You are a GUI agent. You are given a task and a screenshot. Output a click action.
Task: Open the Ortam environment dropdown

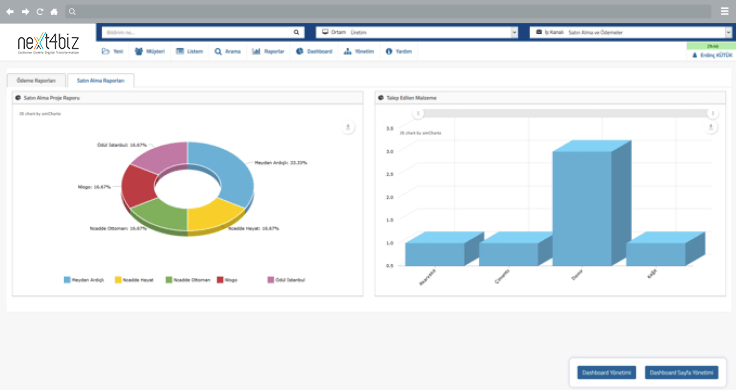click(417, 32)
